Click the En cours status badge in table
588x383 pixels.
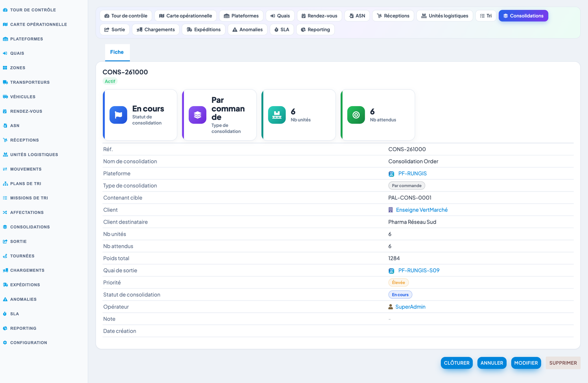400,295
